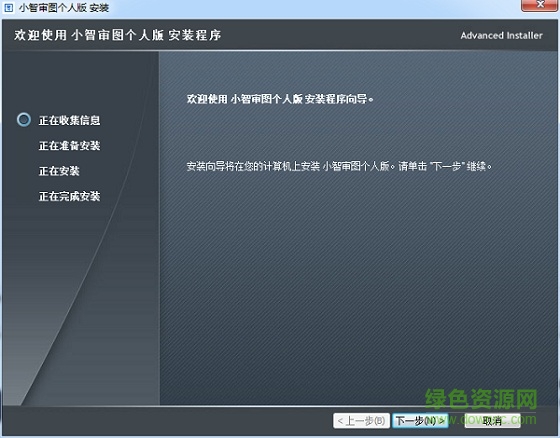The height and width of the screenshot is (438, 560).
Task: Select the 正在完成安装 step label
Action: click(69, 196)
